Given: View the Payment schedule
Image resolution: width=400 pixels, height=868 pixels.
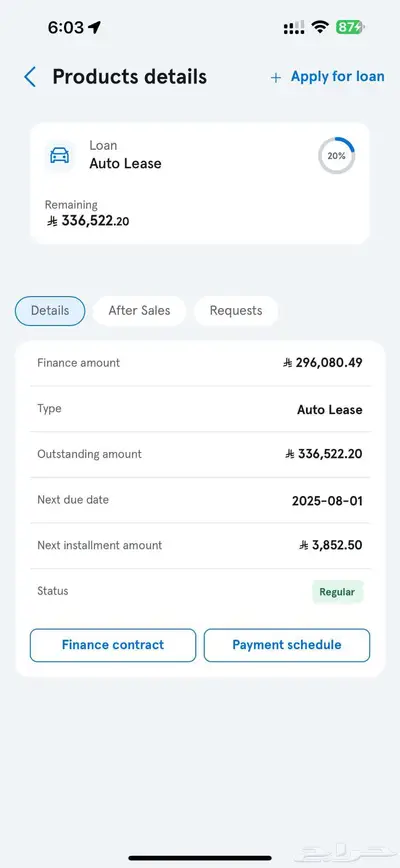Looking at the screenshot, I should pos(287,645).
